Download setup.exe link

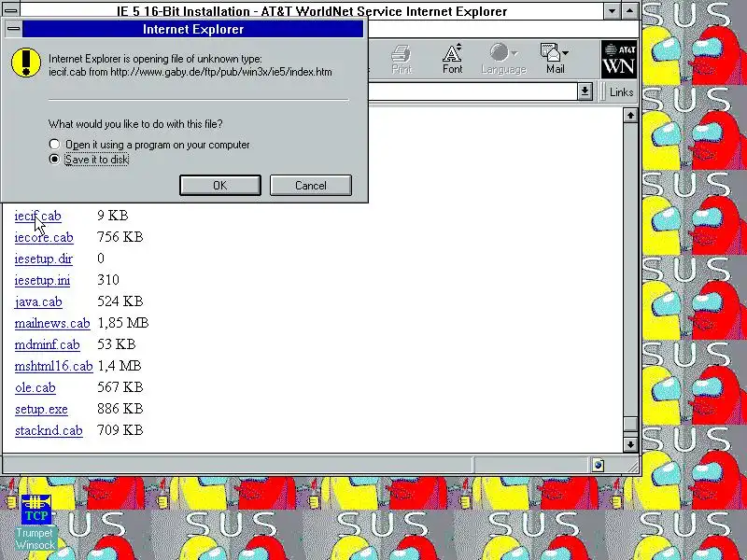(x=41, y=409)
